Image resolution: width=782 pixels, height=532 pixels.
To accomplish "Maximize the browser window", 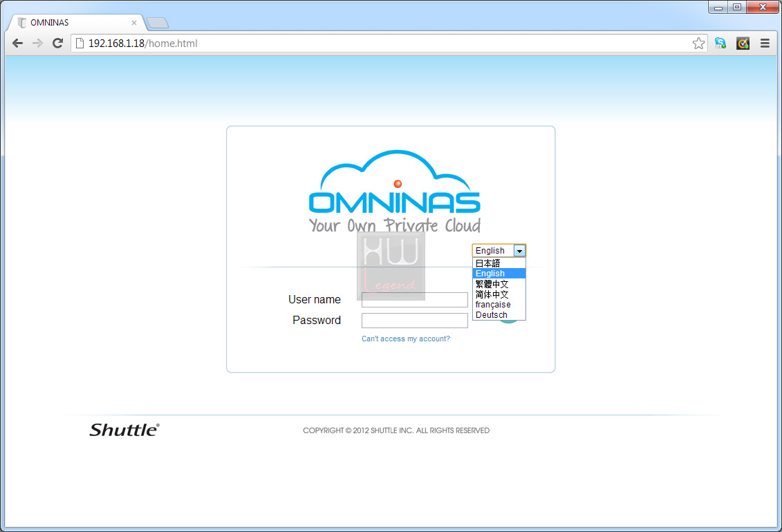I will [x=736, y=7].
